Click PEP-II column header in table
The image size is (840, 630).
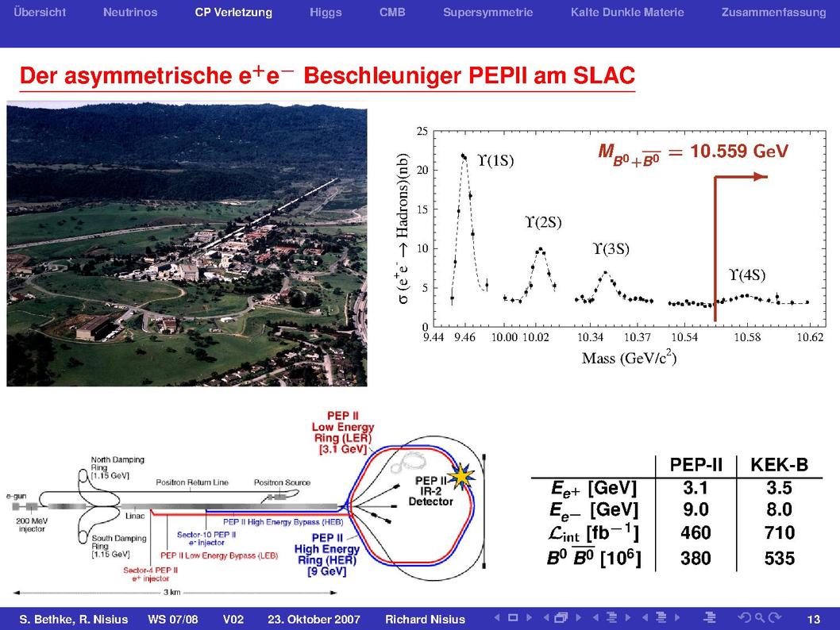point(696,465)
